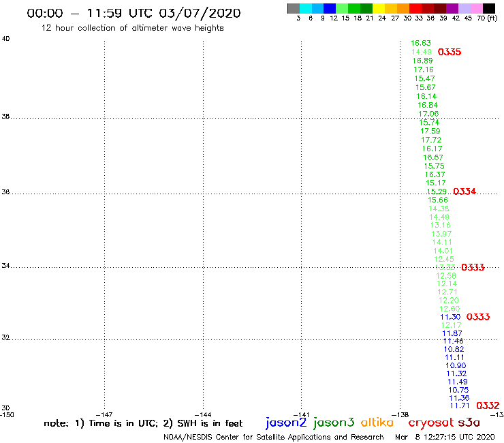Select the note about UTC time and SWH in feet
Image resolution: width=504 pixels, height=443 pixels.
coord(143,423)
